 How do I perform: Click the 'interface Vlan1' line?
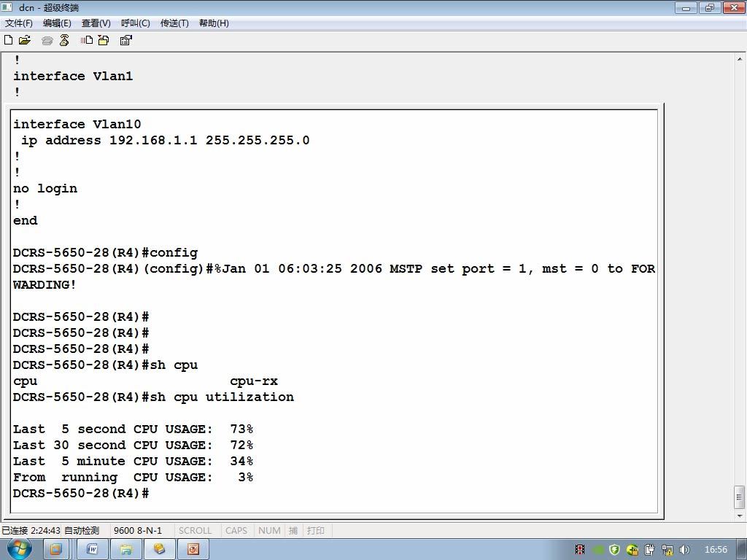point(73,76)
